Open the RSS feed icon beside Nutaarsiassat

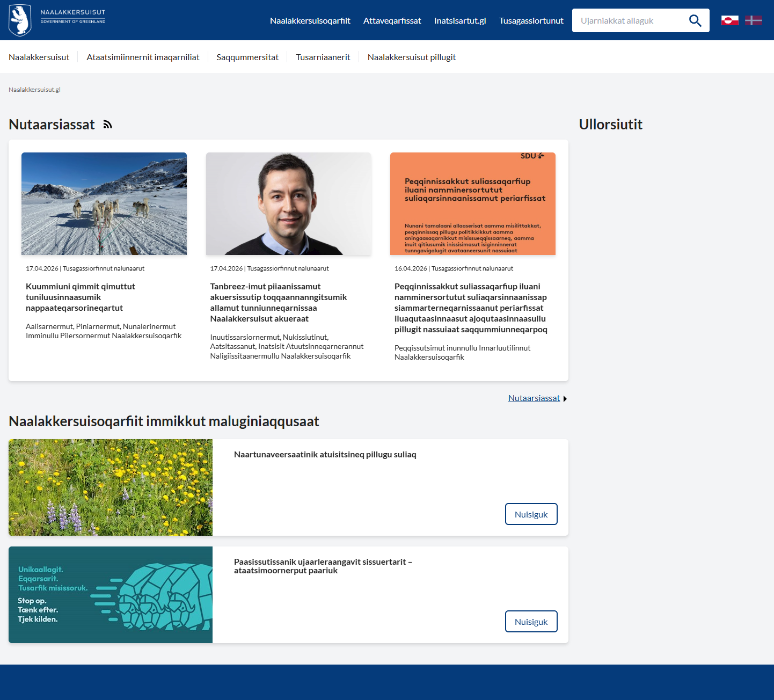tap(108, 125)
